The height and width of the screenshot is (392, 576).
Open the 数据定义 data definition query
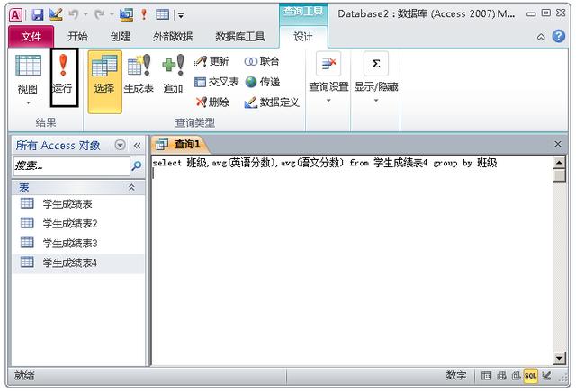[x=272, y=102]
